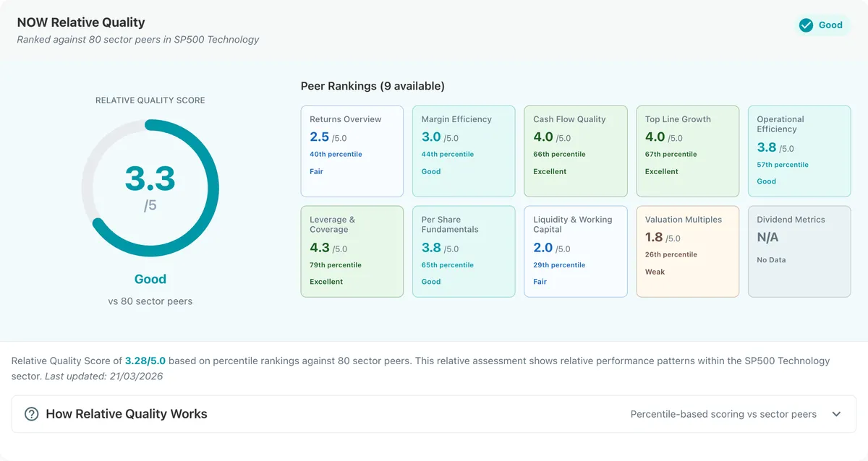Click the 66th percentile label
Screen dimensions: 868x461
pos(559,154)
